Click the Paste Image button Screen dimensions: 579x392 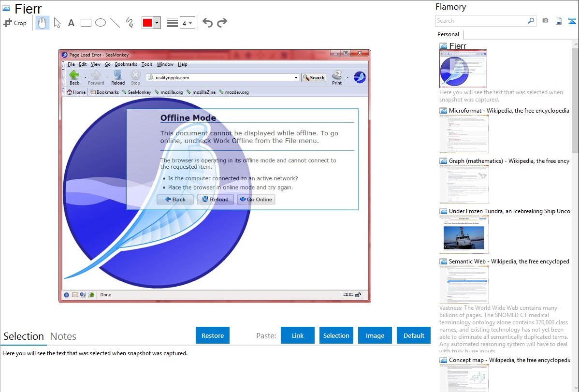375,335
